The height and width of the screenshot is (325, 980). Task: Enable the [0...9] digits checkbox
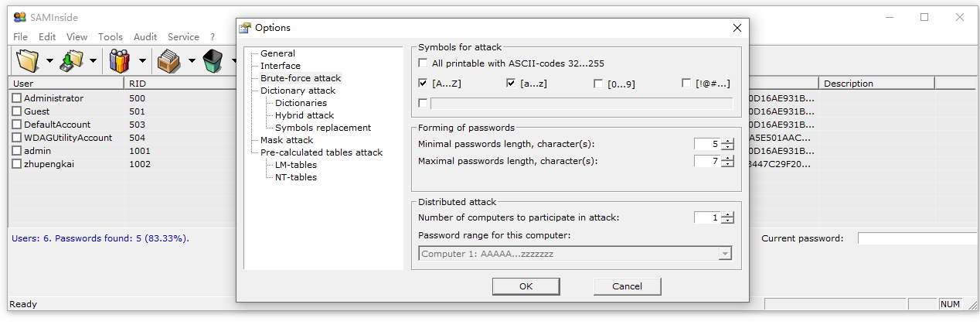point(599,84)
